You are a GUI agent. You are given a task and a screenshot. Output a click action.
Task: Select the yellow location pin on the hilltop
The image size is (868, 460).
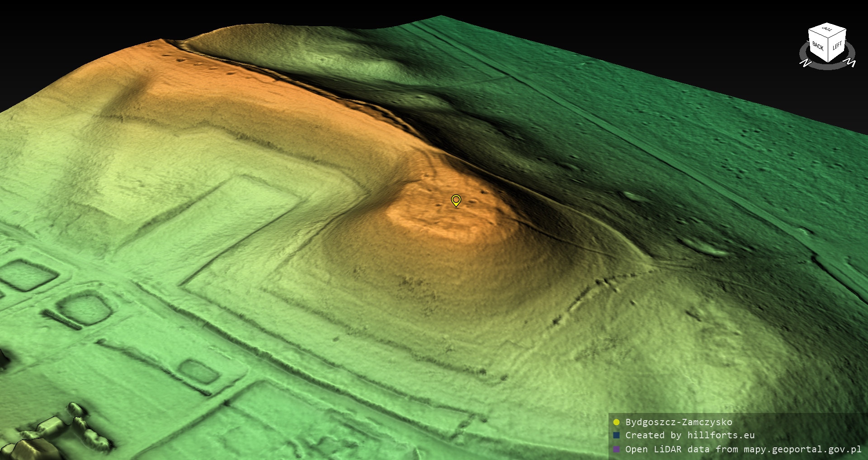coord(456,200)
